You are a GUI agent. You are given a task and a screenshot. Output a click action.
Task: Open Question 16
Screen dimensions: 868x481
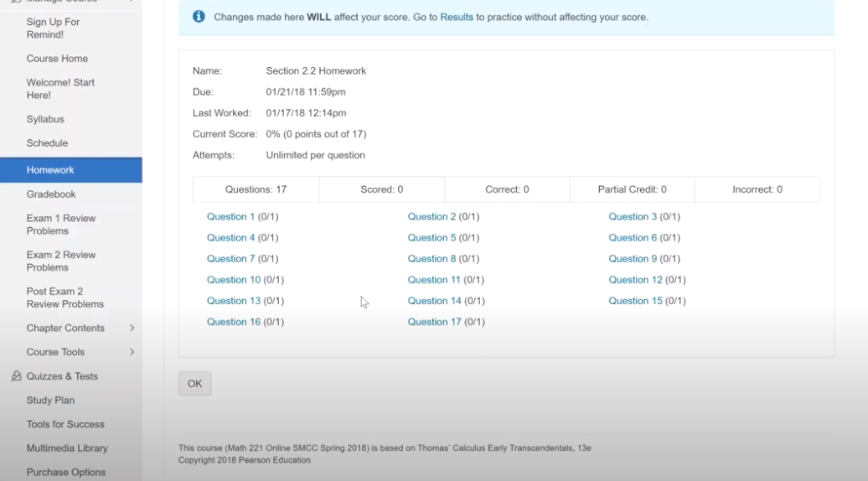tap(234, 322)
